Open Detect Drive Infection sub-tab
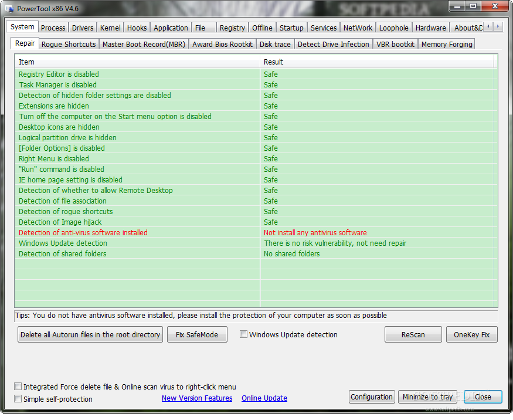The height and width of the screenshot is (420, 513). point(334,44)
